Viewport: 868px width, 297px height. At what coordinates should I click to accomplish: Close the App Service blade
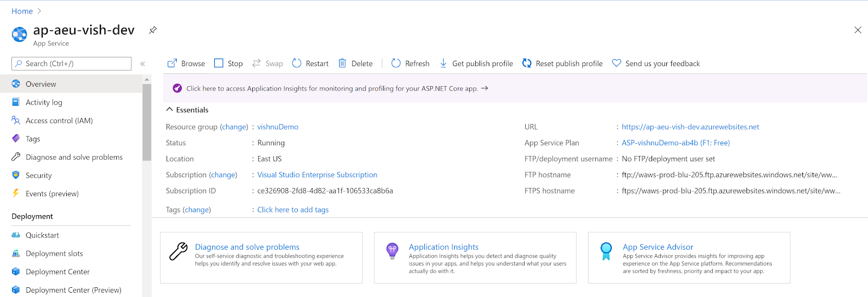858,30
